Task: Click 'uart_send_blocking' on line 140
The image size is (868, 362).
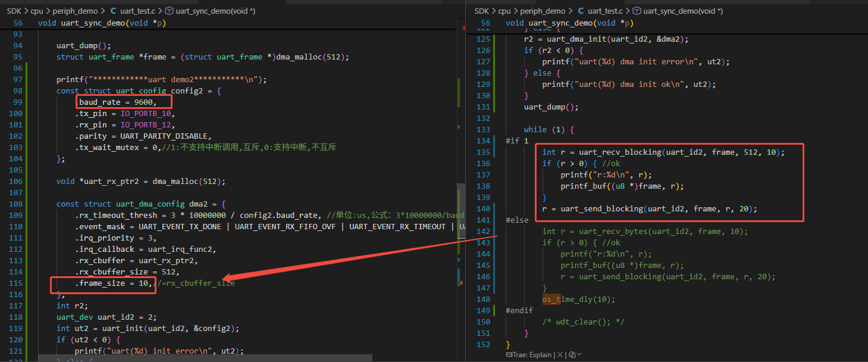Action: [x=601, y=208]
